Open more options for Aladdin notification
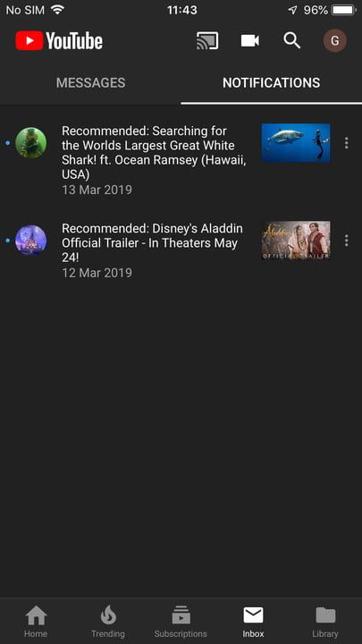The height and width of the screenshot is (644, 362). (x=347, y=241)
